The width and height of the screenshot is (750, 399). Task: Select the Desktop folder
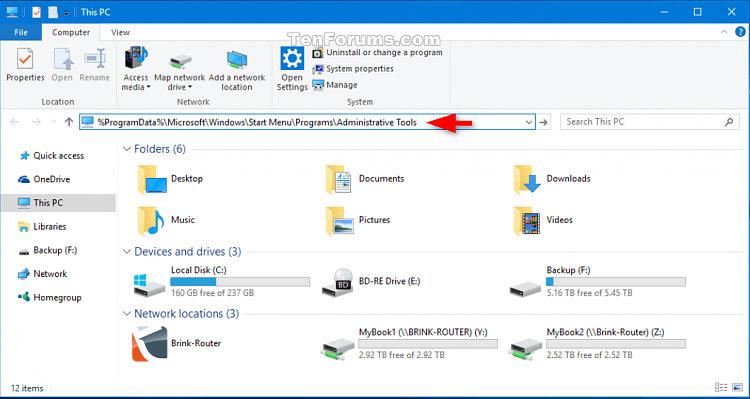click(x=170, y=179)
